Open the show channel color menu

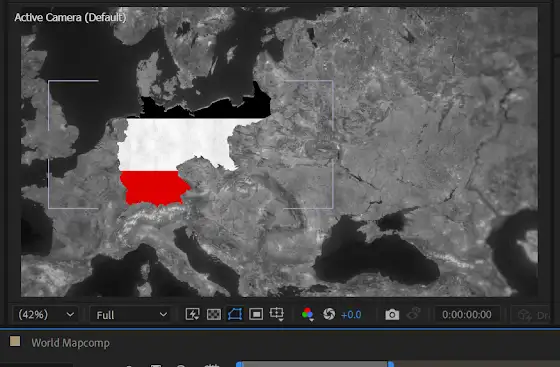click(308, 315)
